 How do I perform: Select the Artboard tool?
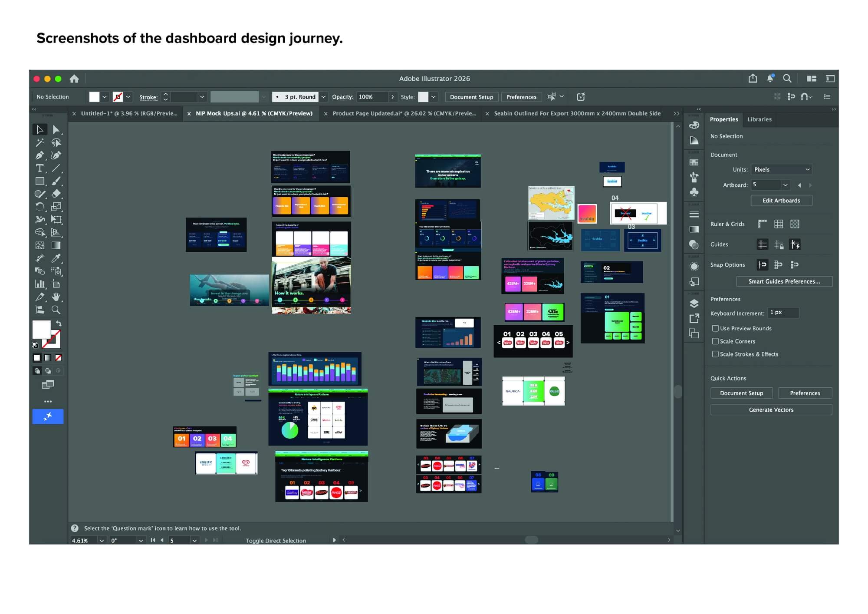click(56, 284)
